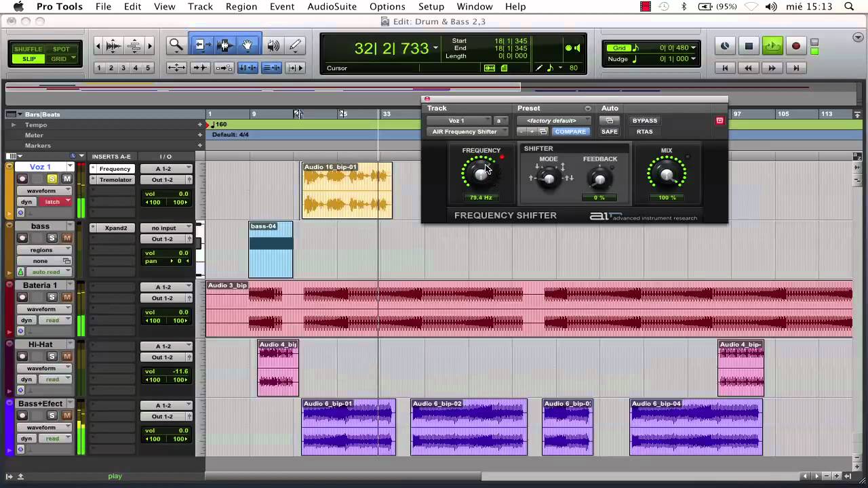Viewport: 868px width, 488px height.
Task: Click the Spotlight search icon
Action: [x=849, y=7]
